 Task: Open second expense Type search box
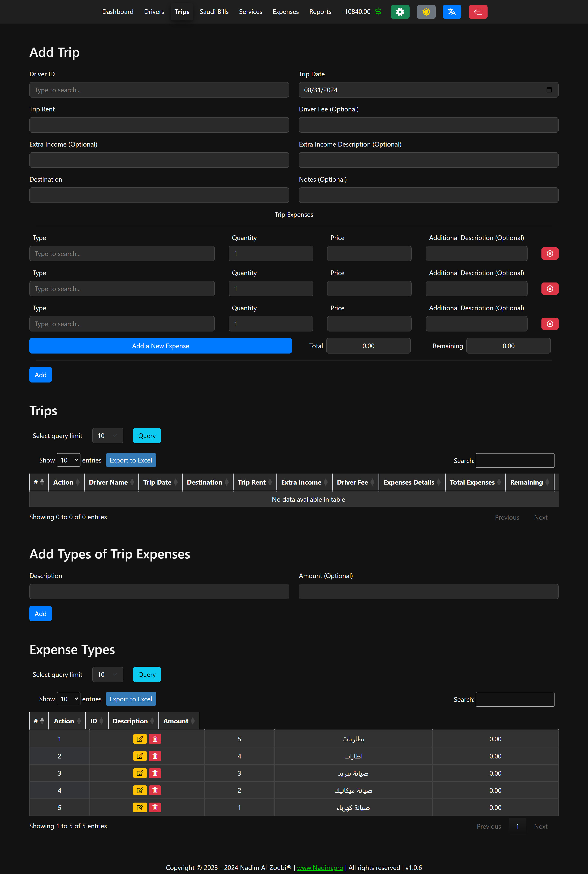(122, 289)
